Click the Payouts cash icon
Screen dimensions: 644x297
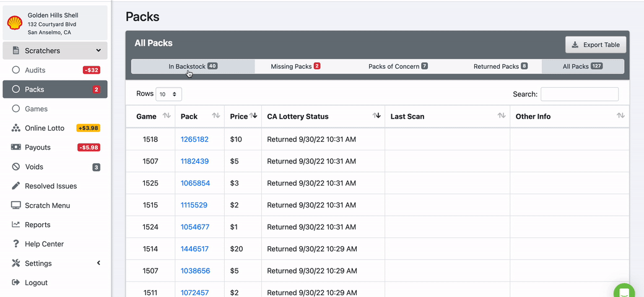pos(16,147)
